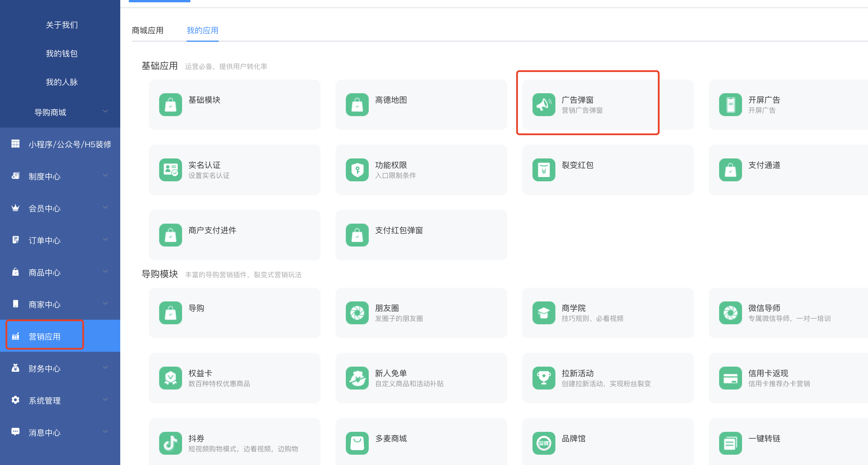Expand the 商家中心 chevron

click(105, 303)
